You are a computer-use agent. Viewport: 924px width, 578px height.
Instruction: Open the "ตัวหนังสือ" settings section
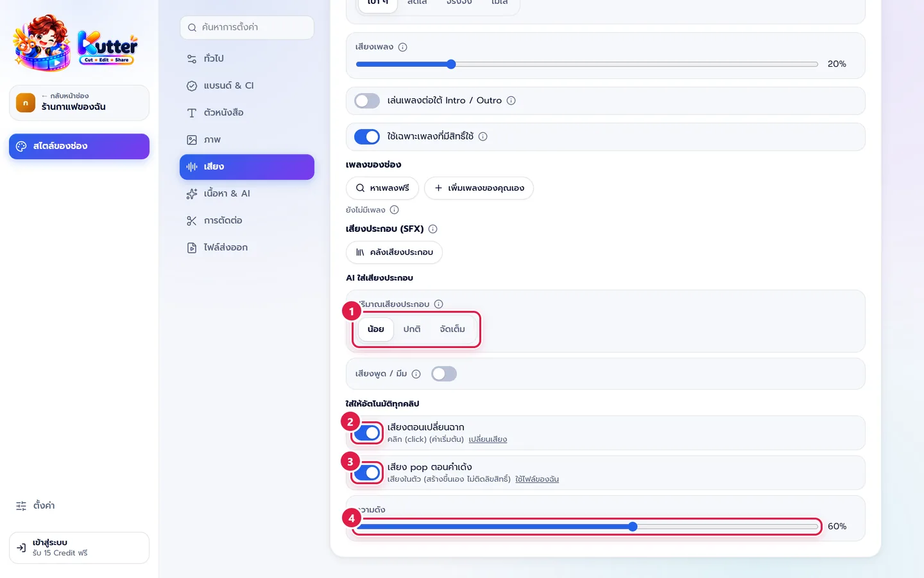[247, 112]
